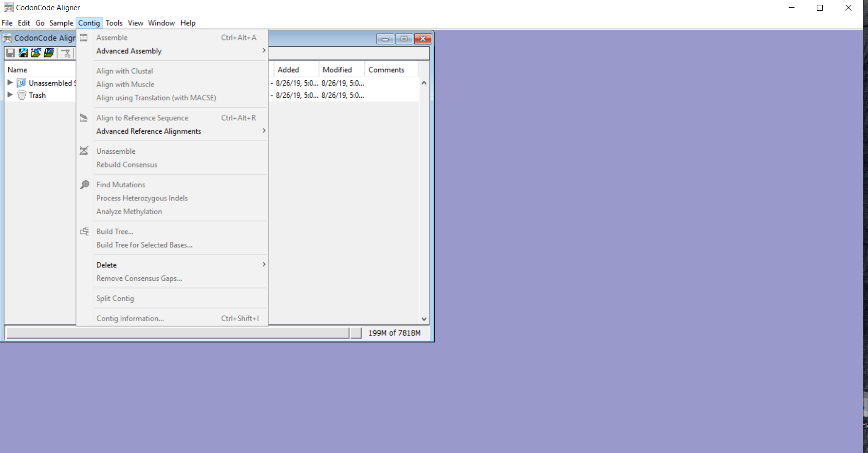Viewport: 868px width, 453px height.
Task: Open the Advanced Assembly submenu
Action: [x=172, y=51]
